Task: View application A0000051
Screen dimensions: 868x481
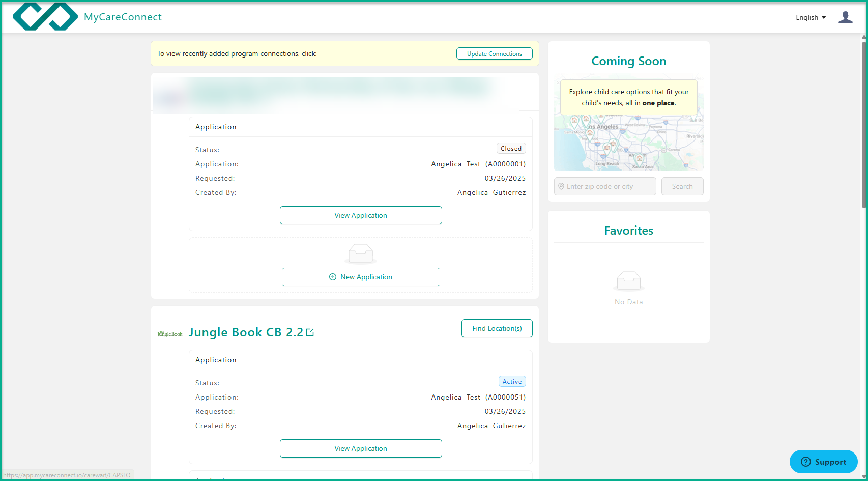Action: point(361,448)
